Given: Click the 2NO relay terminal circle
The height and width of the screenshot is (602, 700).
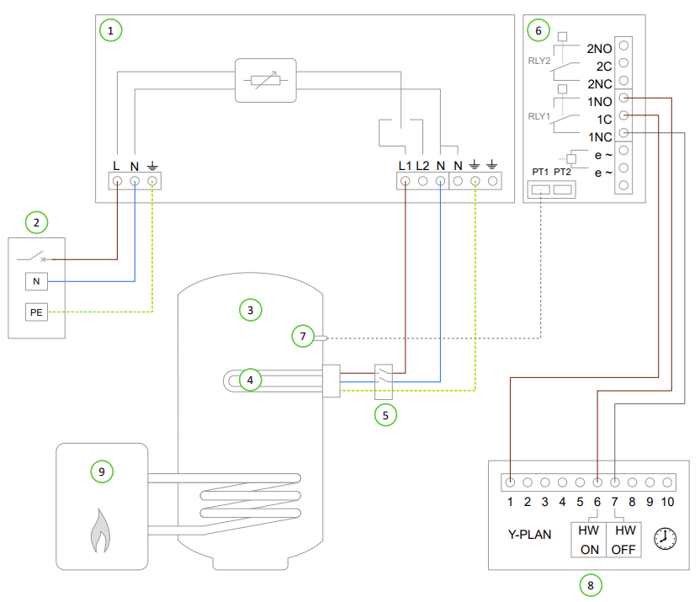Looking at the screenshot, I should tap(623, 45).
